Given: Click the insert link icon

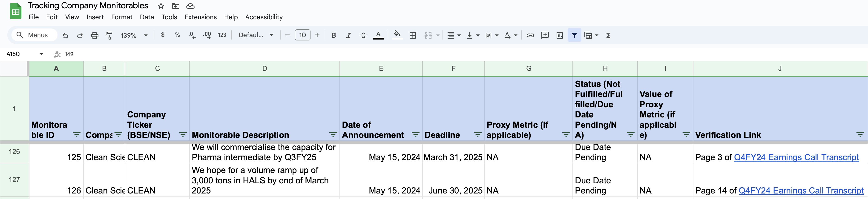Looking at the screenshot, I should click(x=530, y=35).
